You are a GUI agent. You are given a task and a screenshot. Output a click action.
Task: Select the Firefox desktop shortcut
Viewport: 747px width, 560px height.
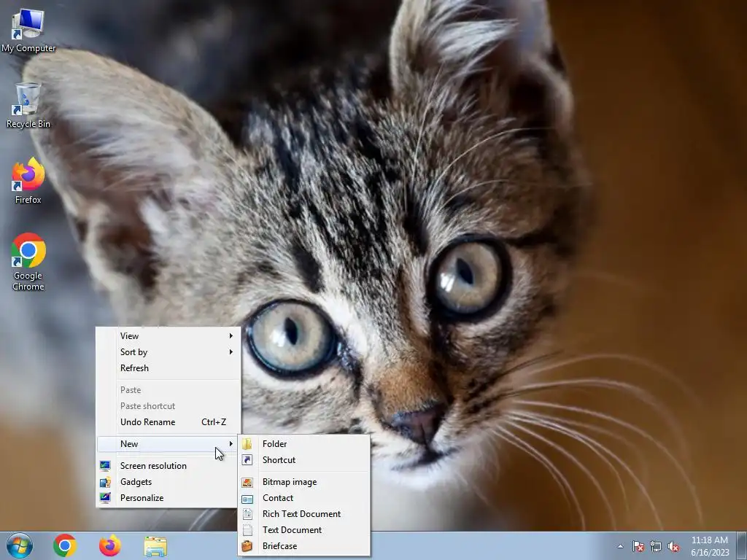click(28, 182)
